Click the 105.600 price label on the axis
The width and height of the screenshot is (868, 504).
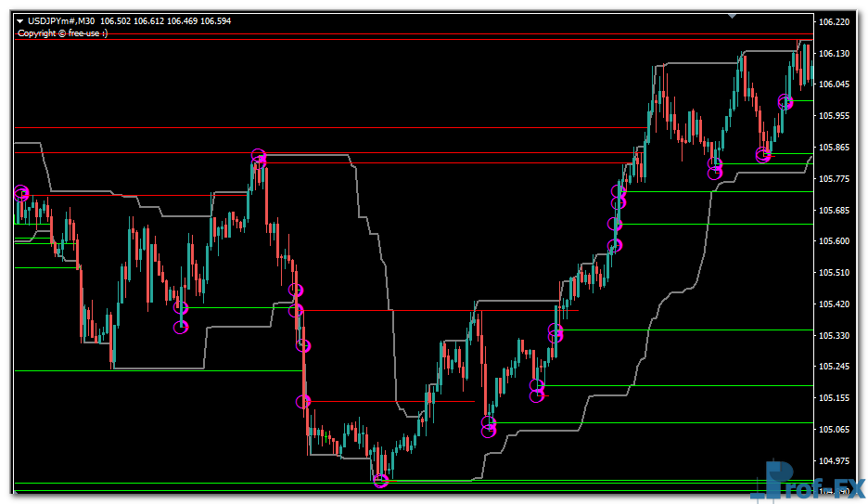click(x=836, y=241)
